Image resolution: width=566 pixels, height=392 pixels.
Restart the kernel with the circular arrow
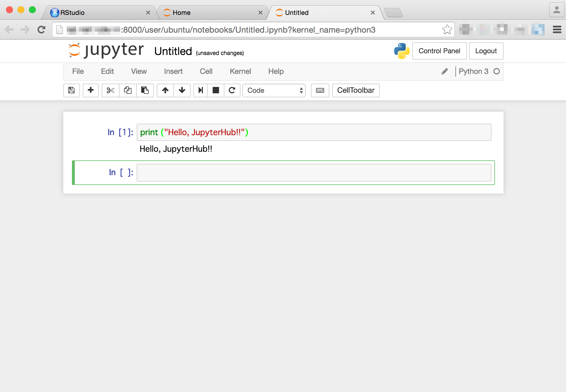[232, 90]
